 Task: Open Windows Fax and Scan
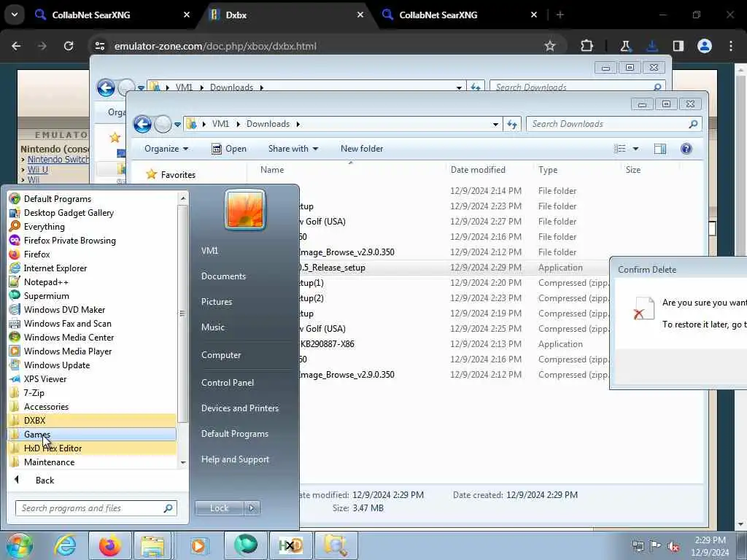tap(67, 323)
